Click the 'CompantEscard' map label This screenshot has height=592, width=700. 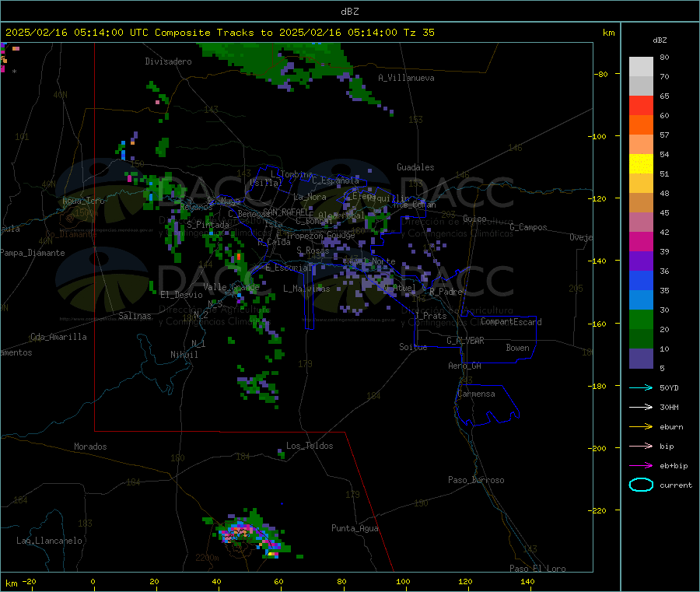(511, 322)
